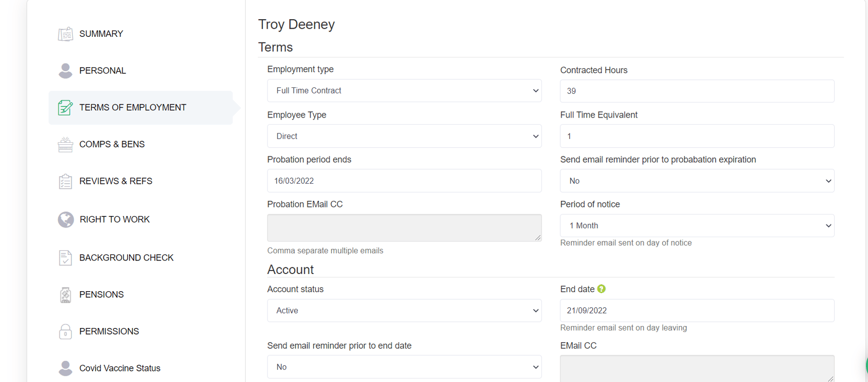Click the Permissions padlock icon

pos(66,332)
